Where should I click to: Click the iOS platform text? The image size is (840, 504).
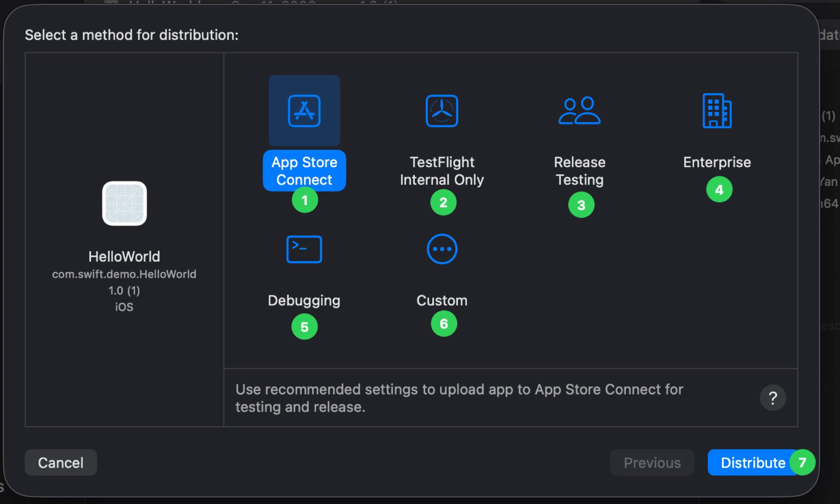tap(124, 307)
